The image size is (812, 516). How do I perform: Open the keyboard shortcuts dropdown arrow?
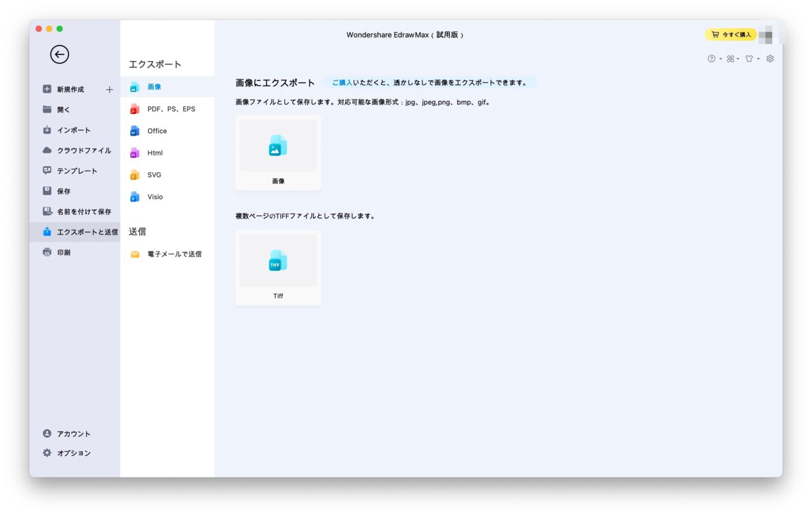[x=738, y=58]
